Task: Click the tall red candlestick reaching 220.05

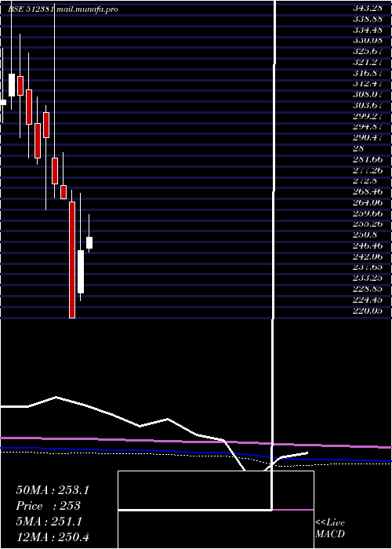Action: [72, 260]
